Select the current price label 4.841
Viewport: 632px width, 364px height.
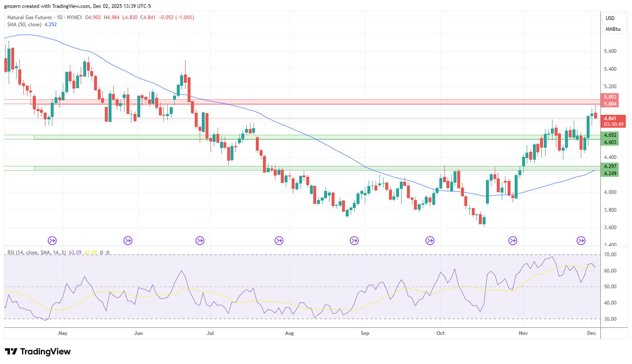(x=610, y=118)
